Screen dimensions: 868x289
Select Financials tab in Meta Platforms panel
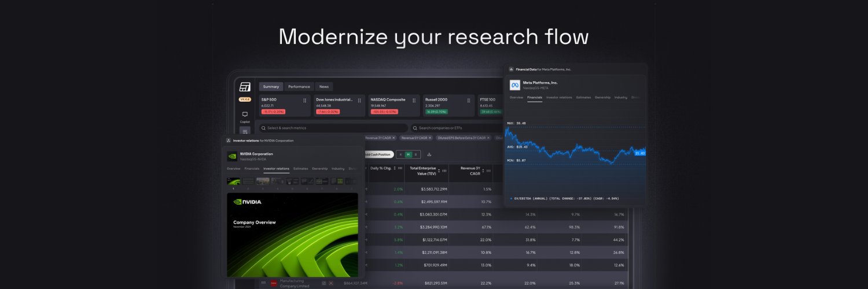click(x=535, y=97)
